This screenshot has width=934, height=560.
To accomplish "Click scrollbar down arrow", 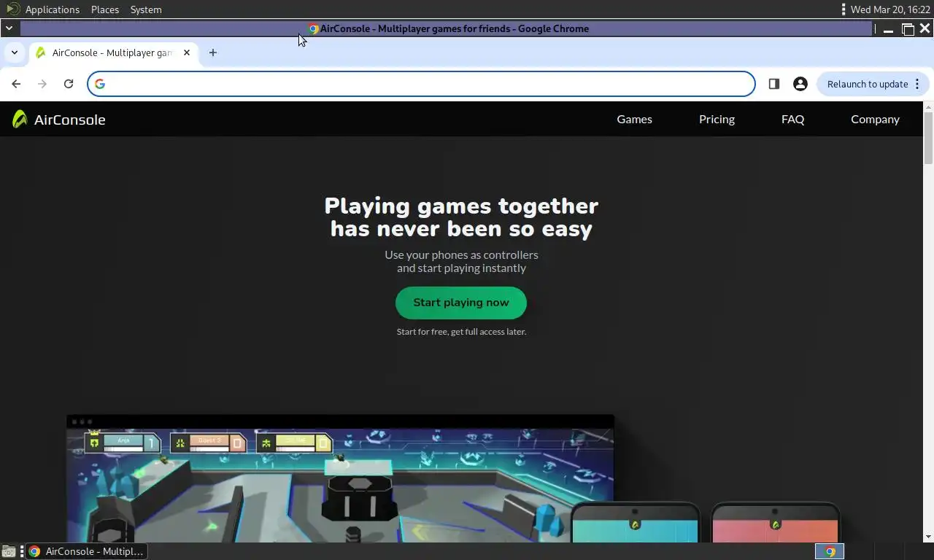I will [x=928, y=537].
